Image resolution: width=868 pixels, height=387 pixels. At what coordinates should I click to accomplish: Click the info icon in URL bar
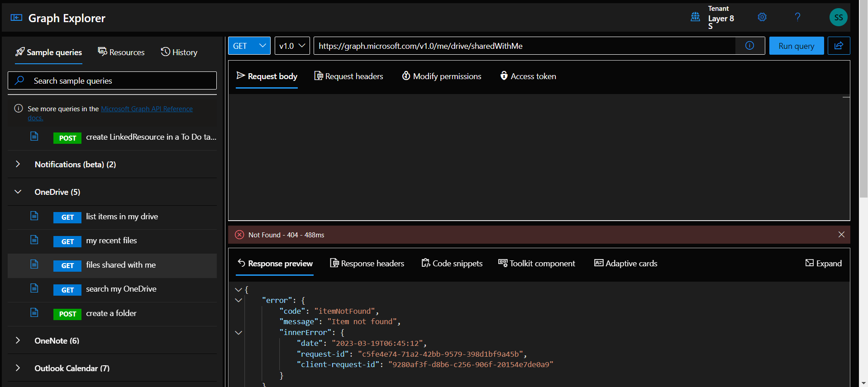(x=749, y=46)
